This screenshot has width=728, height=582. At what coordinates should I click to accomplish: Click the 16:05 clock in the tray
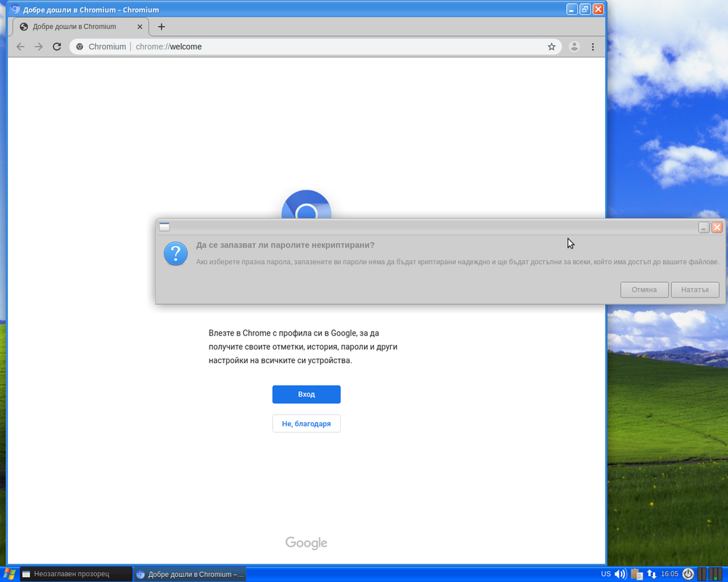(x=670, y=574)
